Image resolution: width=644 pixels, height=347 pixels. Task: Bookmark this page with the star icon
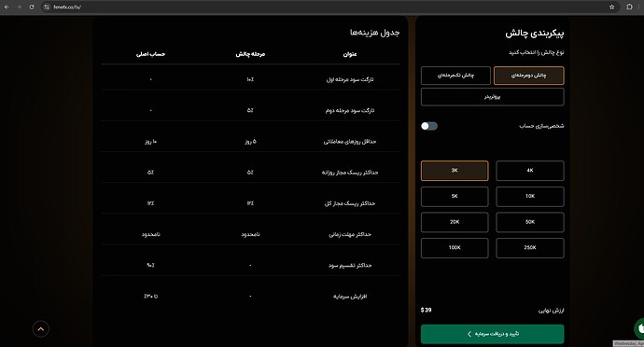point(611,7)
